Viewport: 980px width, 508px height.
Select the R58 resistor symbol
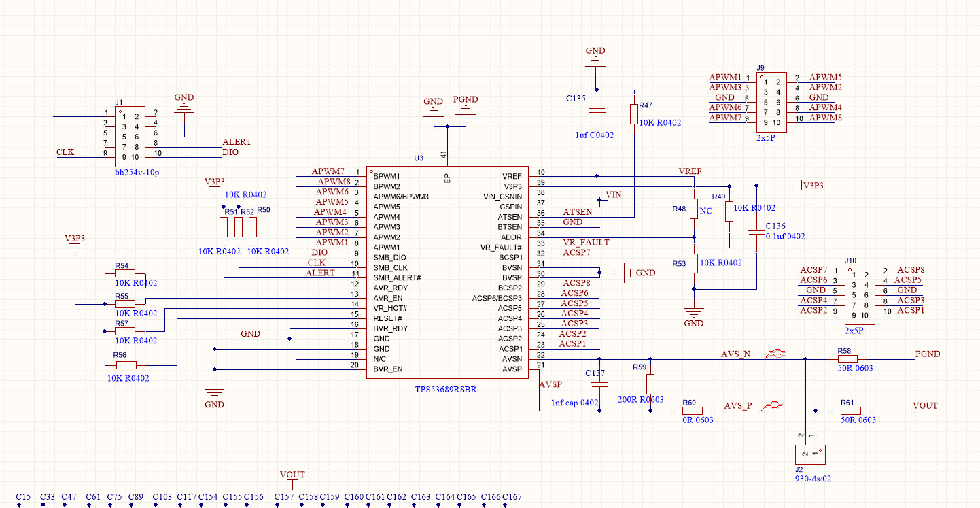[847, 359]
